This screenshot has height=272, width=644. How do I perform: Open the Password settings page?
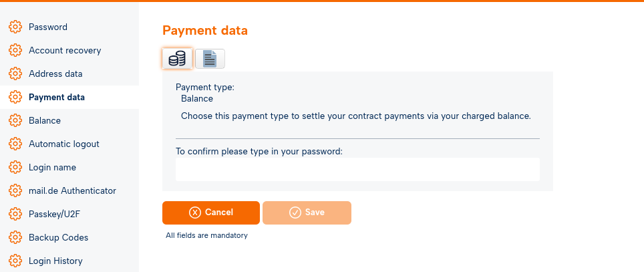48,27
